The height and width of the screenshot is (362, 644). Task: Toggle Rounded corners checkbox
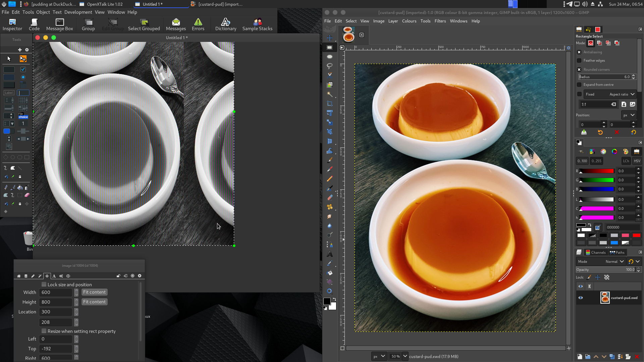(579, 69)
